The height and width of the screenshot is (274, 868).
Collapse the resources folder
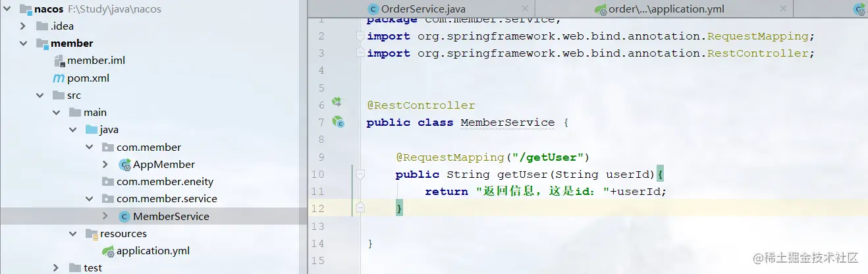[x=72, y=234]
